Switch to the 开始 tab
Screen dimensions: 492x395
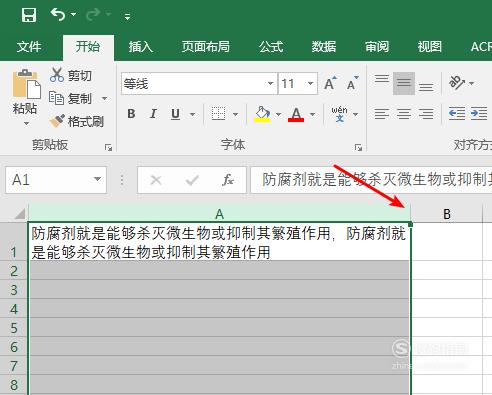[88, 47]
